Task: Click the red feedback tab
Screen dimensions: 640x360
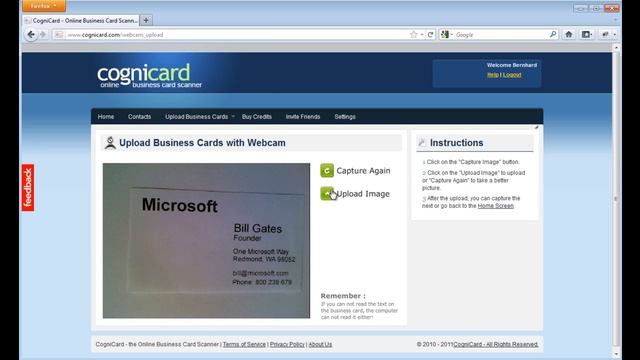Action: tap(28, 188)
